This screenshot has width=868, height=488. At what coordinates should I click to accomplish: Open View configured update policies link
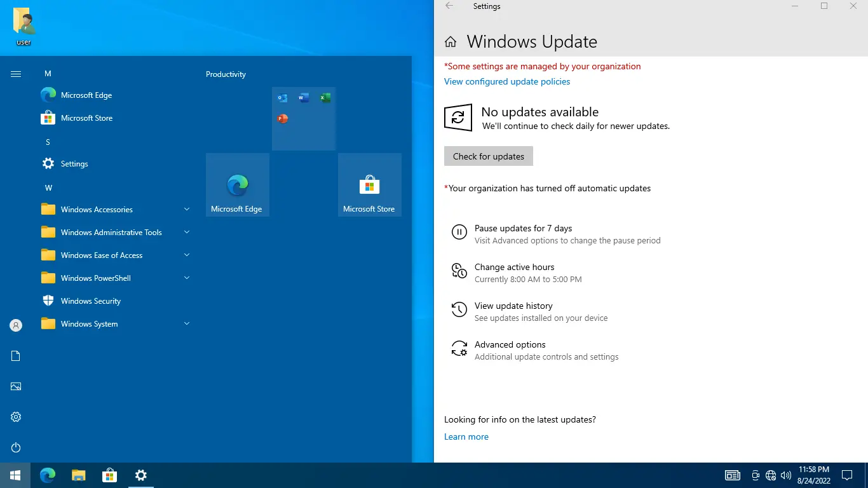click(507, 81)
